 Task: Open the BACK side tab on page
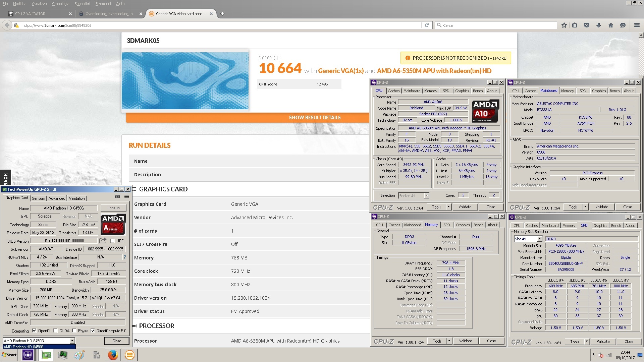5,178
